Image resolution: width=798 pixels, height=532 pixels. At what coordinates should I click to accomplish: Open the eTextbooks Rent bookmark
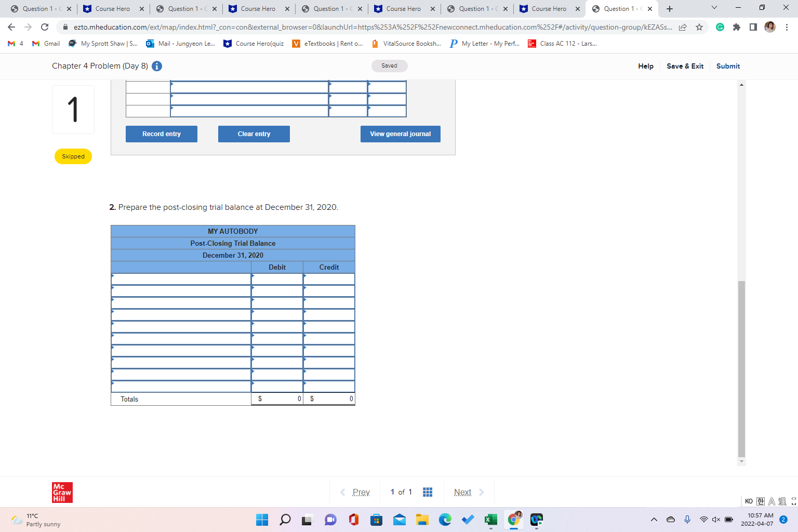click(328, 44)
